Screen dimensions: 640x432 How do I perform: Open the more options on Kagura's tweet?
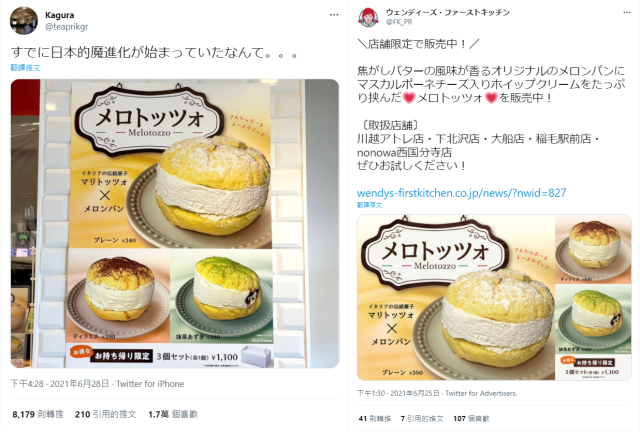pos(334,15)
